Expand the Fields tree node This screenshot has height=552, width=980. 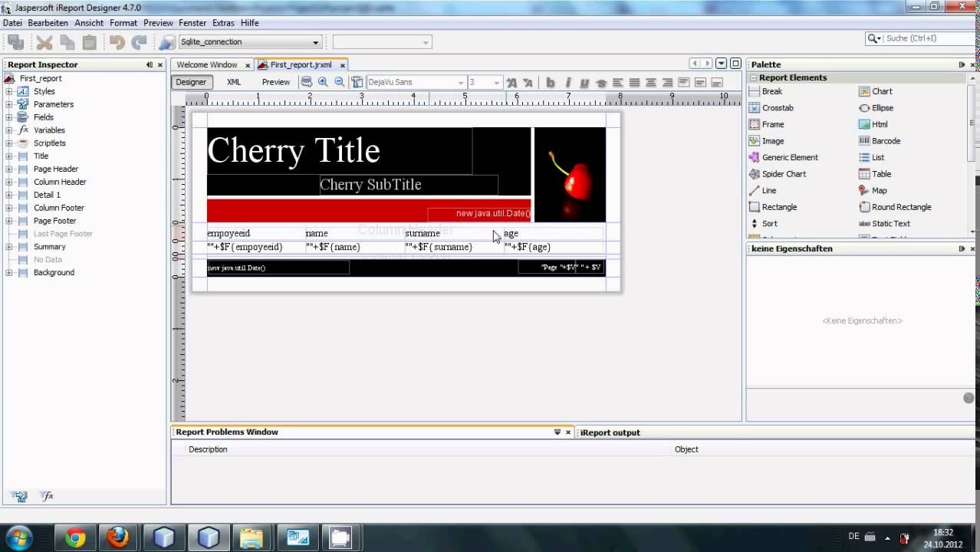(9, 117)
